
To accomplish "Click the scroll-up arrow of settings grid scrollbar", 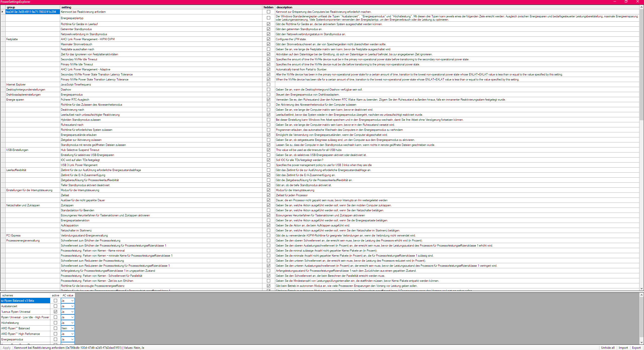I will tap(641, 7).
